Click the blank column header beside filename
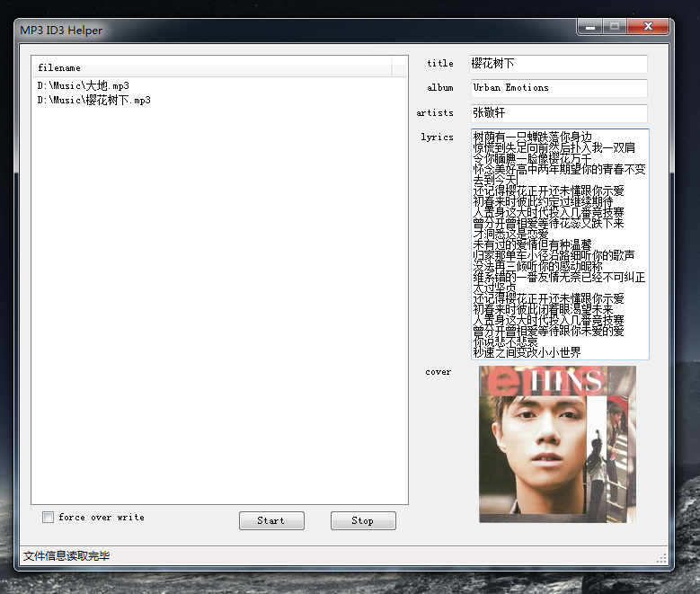700x594 pixels. tap(400, 67)
